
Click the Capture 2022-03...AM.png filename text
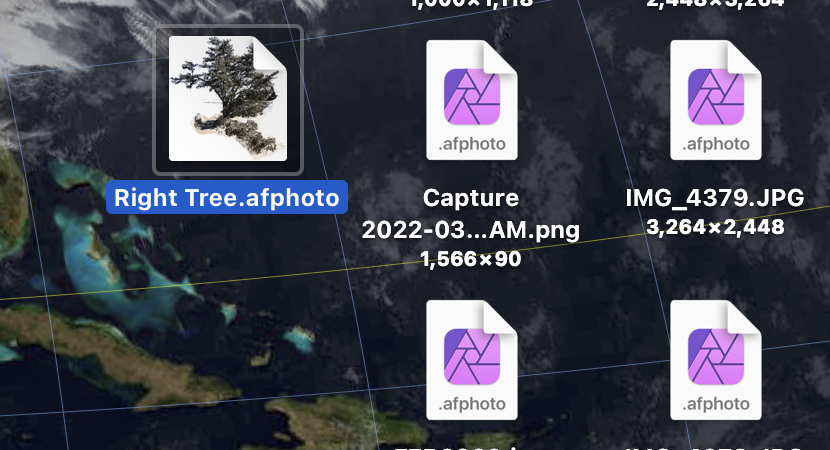click(x=471, y=214)
